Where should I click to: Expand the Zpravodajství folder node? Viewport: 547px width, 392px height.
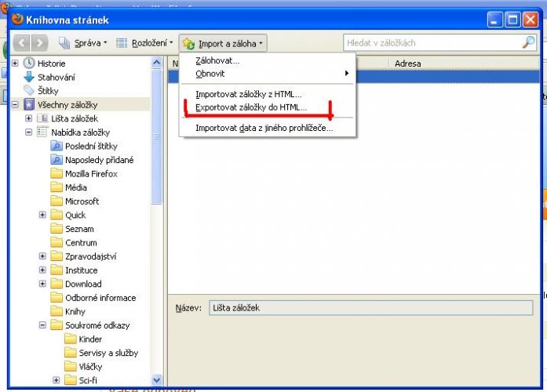(x=42, y=256)
